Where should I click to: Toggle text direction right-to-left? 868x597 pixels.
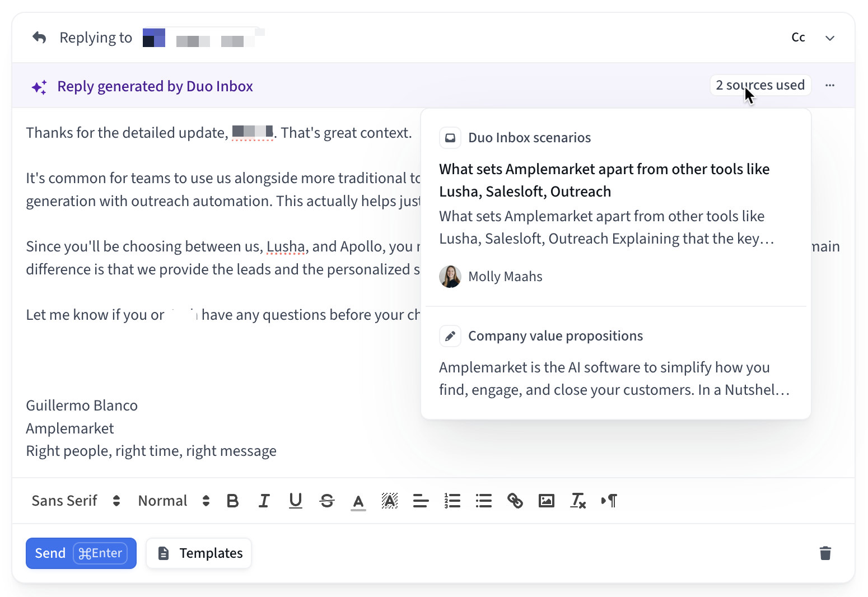(609, 501)
